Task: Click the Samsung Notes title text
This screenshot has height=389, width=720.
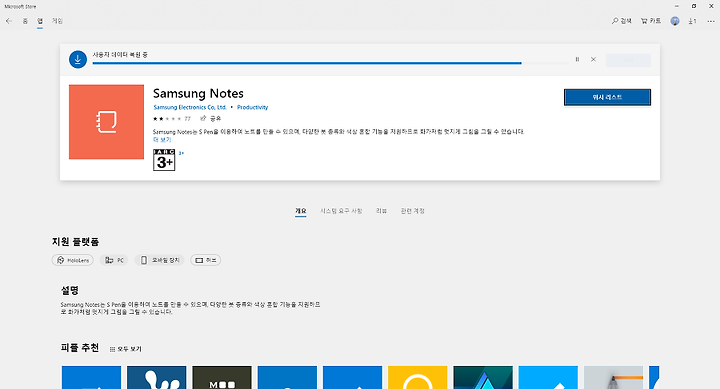Action: pyautogui.click(x=198, y=93)
